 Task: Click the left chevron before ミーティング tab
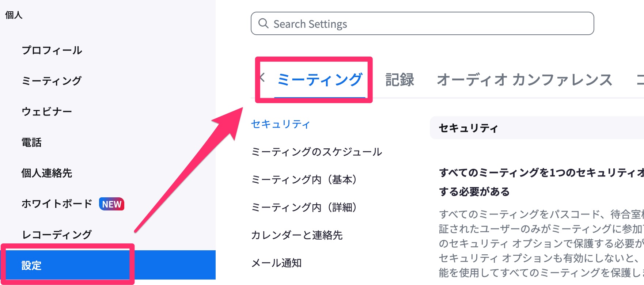[x=262, y=77]
